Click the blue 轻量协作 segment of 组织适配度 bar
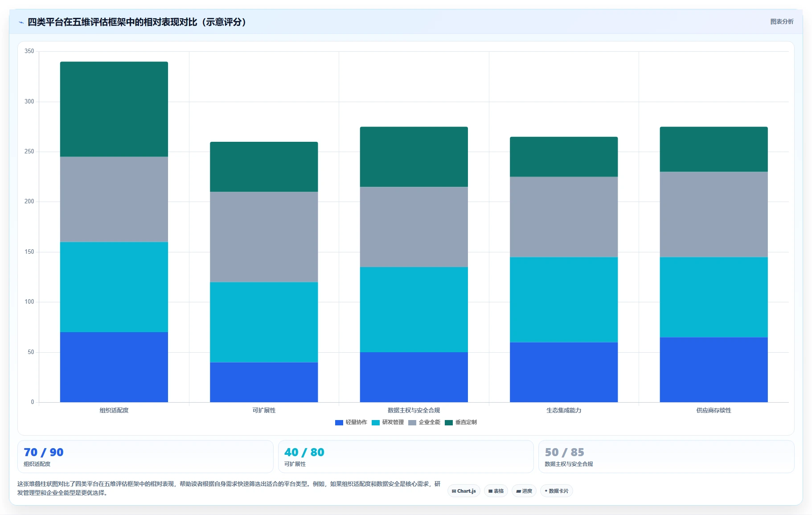The width and height of the screenshot is (812, 515). pyautogui.click(x=114, y=367)
